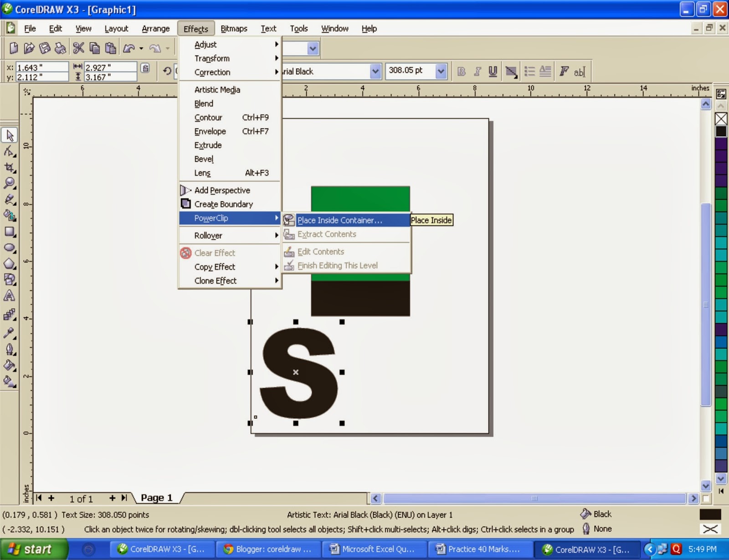The width and height of the screenshot is (729, 560).
Task: Click the Save icon on the toolbar
Action: pos(44,47)
